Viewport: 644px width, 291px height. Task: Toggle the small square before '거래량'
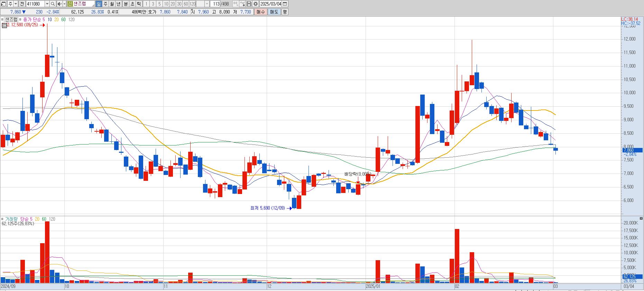click(2, 219)
